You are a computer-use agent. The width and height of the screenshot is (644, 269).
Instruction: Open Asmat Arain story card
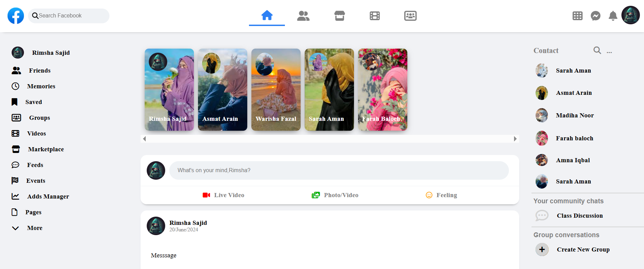tap(223, 90)
